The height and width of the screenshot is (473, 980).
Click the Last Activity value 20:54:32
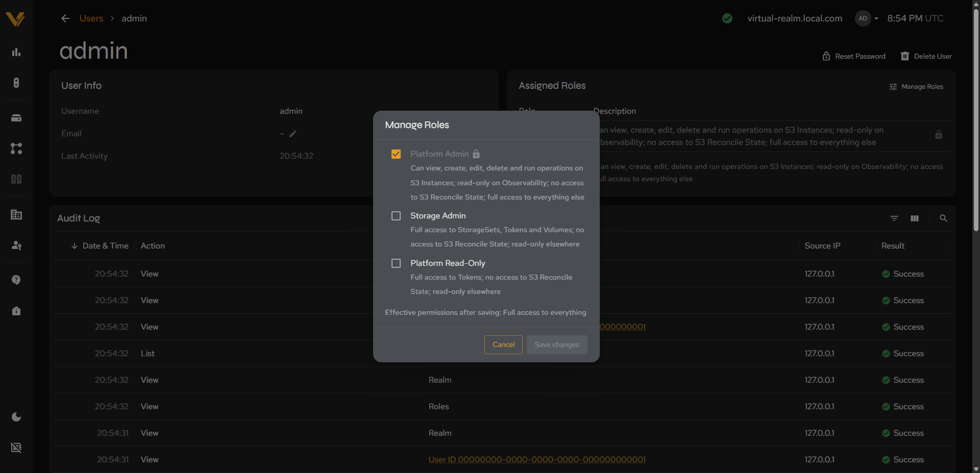pyautogui.click(x=297, y=156)
